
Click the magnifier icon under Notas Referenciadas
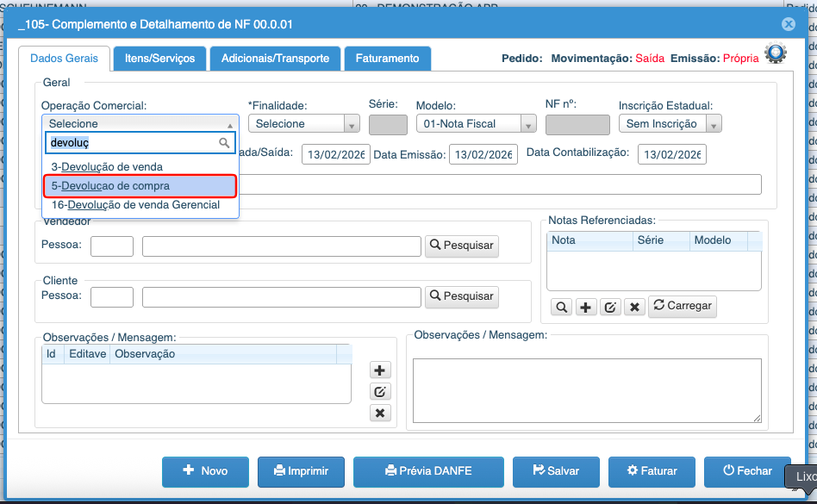tap(561, 307)
